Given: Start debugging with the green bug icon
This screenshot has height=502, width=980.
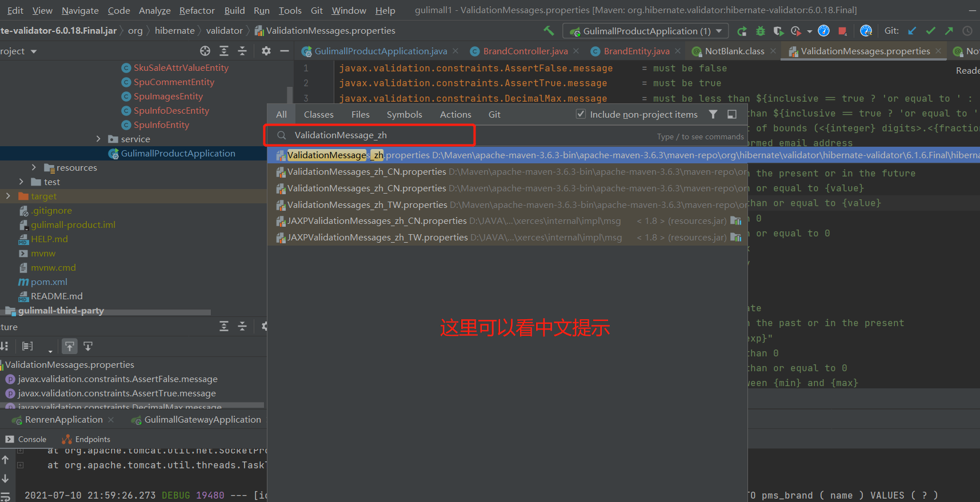Looking at the screenshot, I should 760,31.
